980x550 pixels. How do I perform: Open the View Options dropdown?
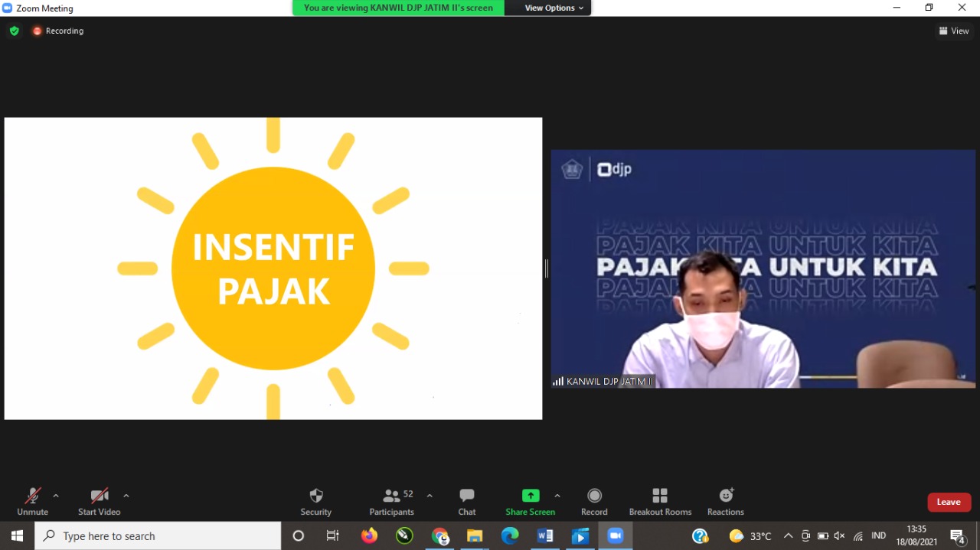[x=554, y=8]
